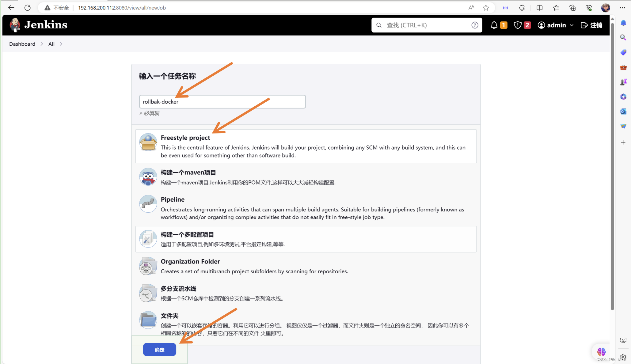
Task: Click the browser address bar URL
Action: tap(122, 8)
